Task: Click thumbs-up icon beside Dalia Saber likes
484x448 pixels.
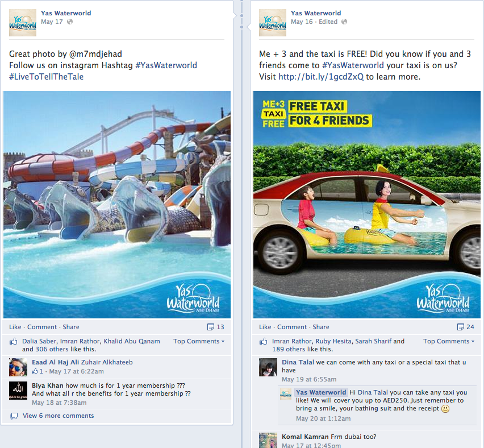Action: click(13, 342)
